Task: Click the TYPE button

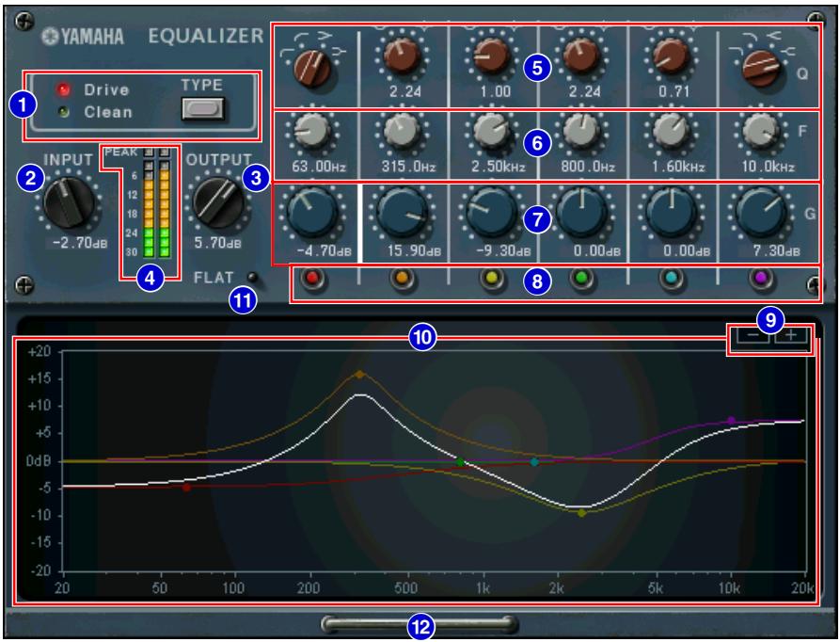Action: pyautogui.click(x=202, y=109)
